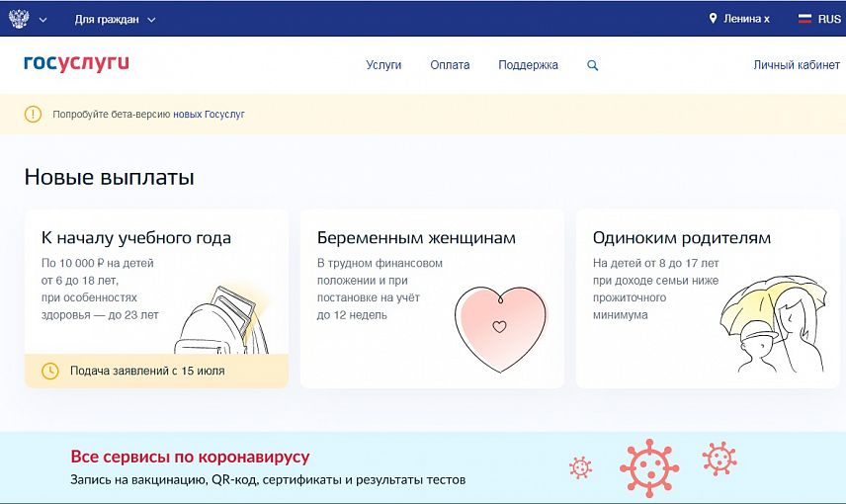
Task: Click the Russian flag language icon
Action: pos(804,19)
